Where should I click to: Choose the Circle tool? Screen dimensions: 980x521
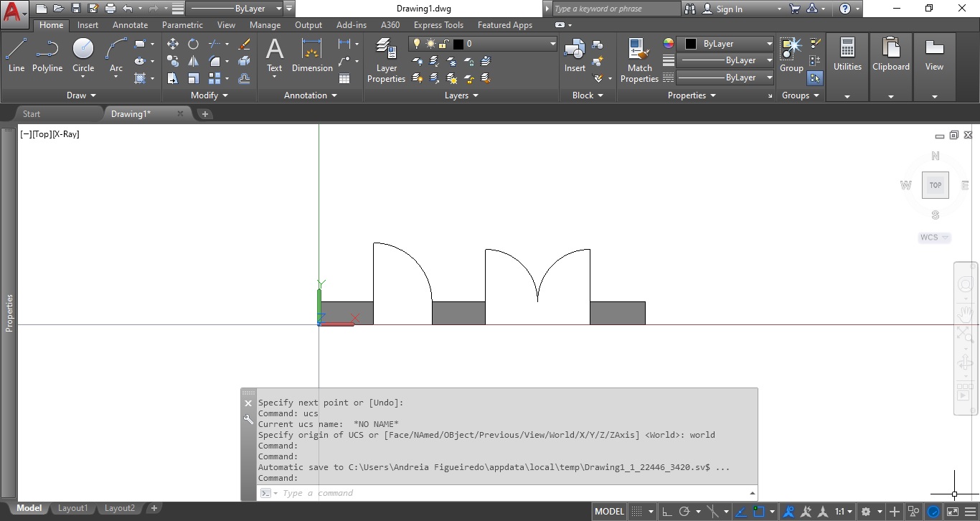tap(83, 55)
